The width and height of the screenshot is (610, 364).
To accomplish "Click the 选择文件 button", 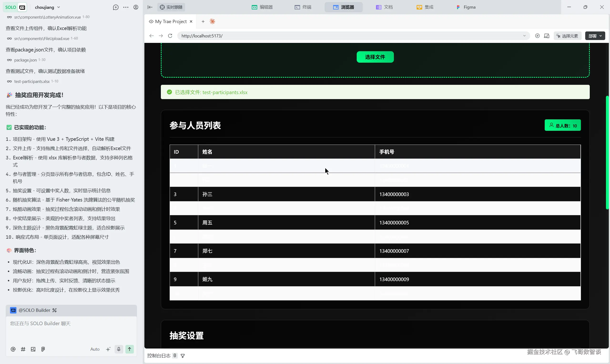I will [x=375, y=57].
